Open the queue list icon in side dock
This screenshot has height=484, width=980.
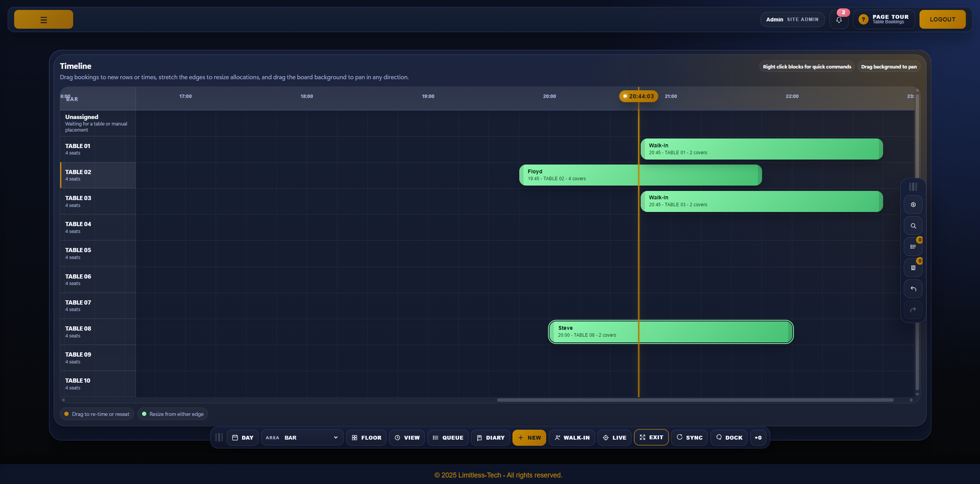913,247
